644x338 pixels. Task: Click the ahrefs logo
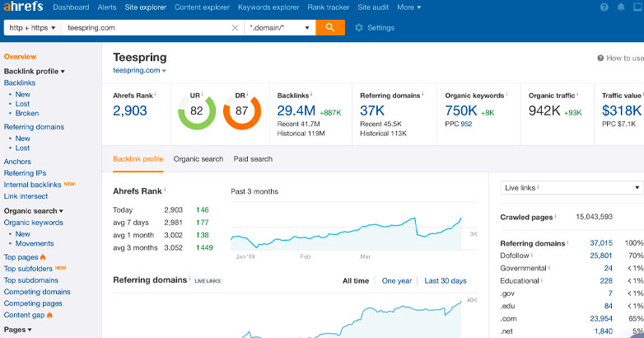tap(23, 7)
